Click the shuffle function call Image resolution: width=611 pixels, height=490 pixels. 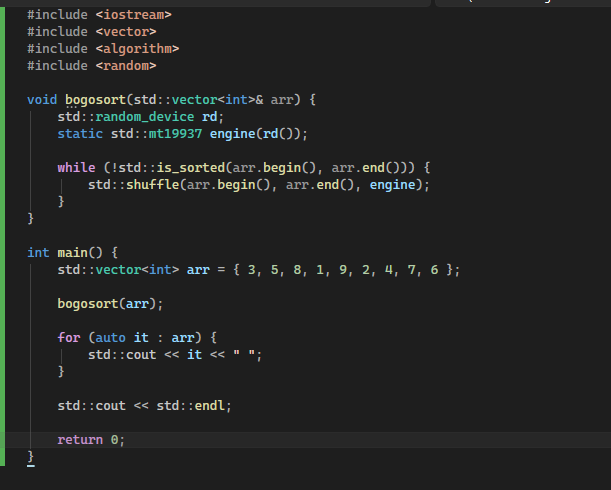pos(152,185)
